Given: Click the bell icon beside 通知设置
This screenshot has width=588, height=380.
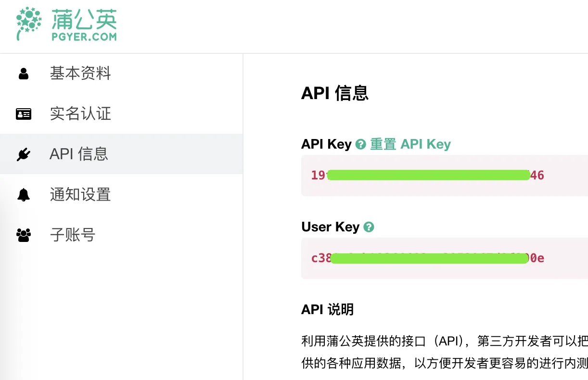Looking at the screenshot, I should point(23,195).
